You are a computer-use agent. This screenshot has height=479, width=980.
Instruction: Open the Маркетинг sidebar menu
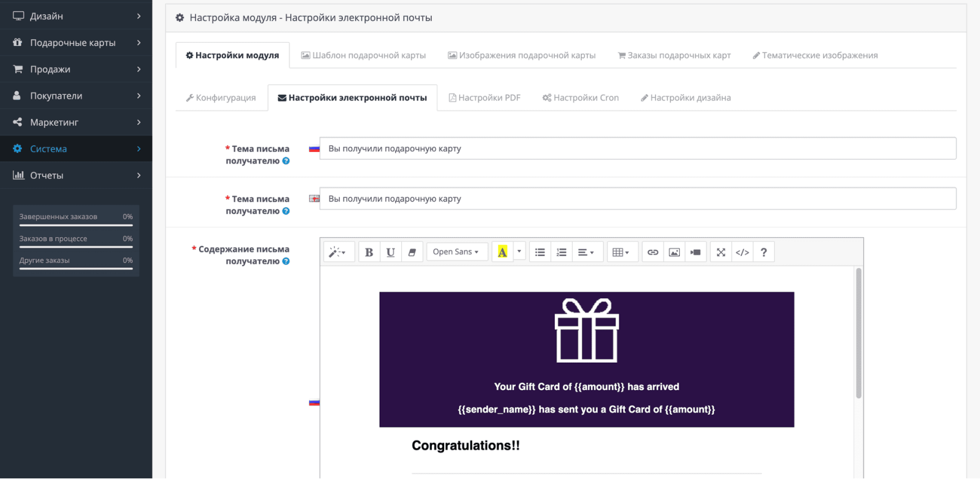tap(76, 123)
